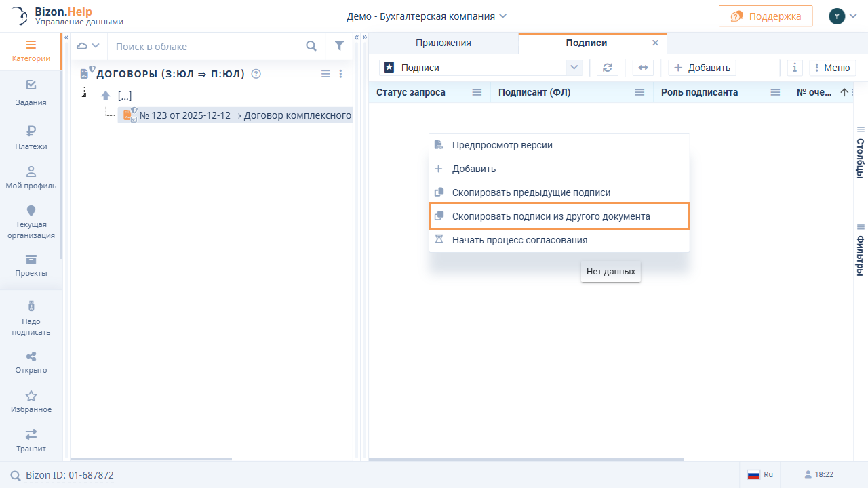The width and height of the screenshot is (868, 488).
Task: Open Избранное star in sidebar
Action: point(31,401)
